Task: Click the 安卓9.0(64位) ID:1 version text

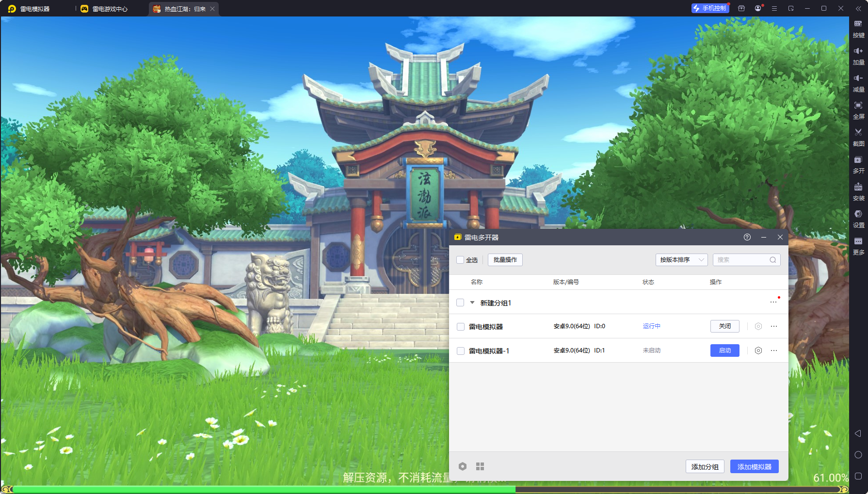Action: [x=579, y=351]
